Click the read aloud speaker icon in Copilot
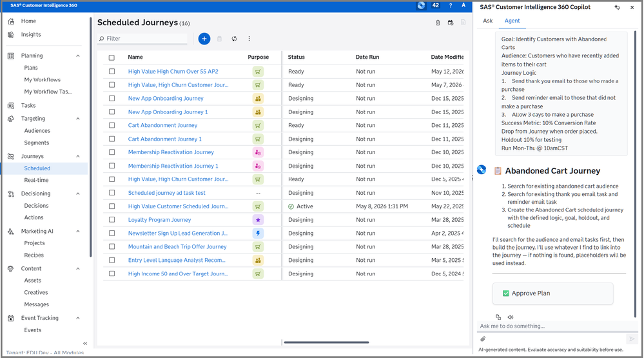This screenshot has width=644, height=358. point(511,317)
